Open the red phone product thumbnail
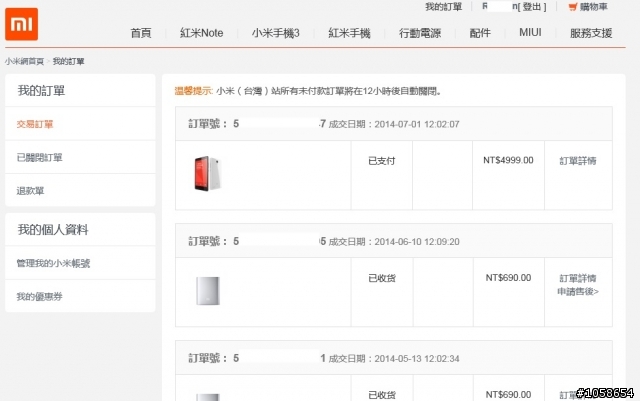This screenshot has width=640, height=401. point(208,173)
